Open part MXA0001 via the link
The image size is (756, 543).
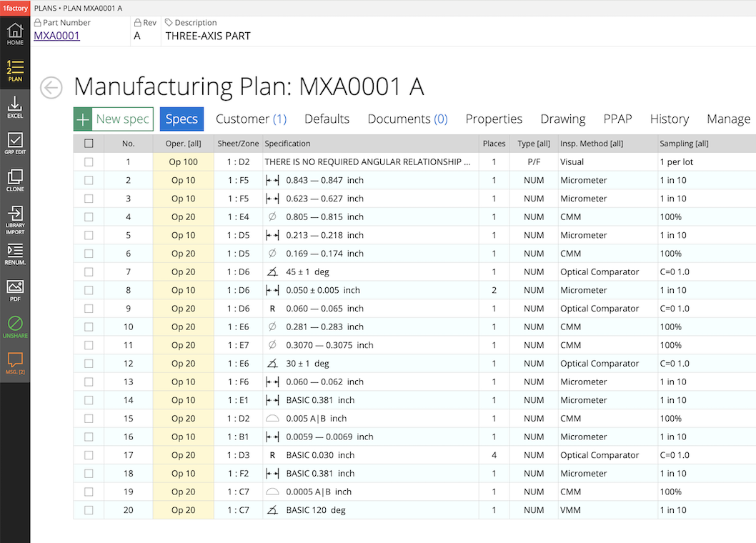click(56, 36)
